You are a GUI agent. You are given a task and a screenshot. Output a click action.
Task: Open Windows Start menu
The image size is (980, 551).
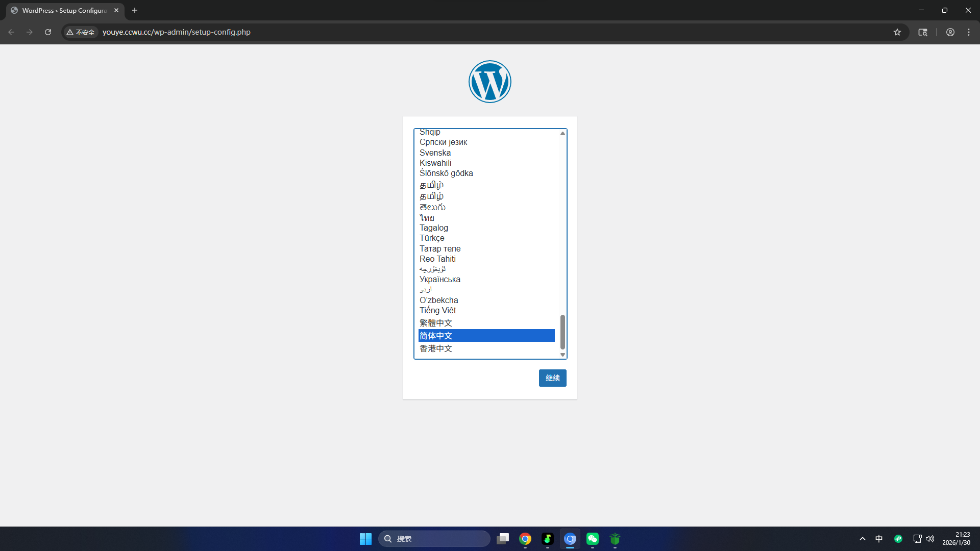coord(365,539)
